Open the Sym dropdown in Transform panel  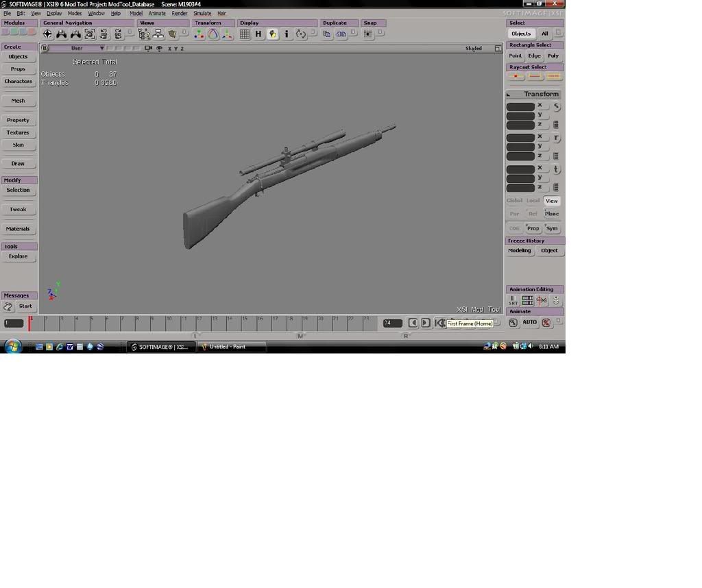point(552,228)
